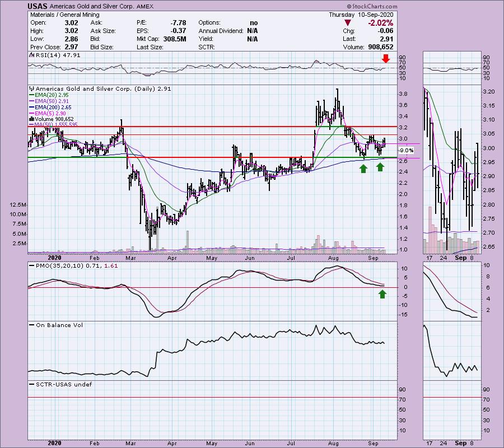The image size is (504, 448).
Task: Click the -9.0% label beside the price axis
Action: 407,151
